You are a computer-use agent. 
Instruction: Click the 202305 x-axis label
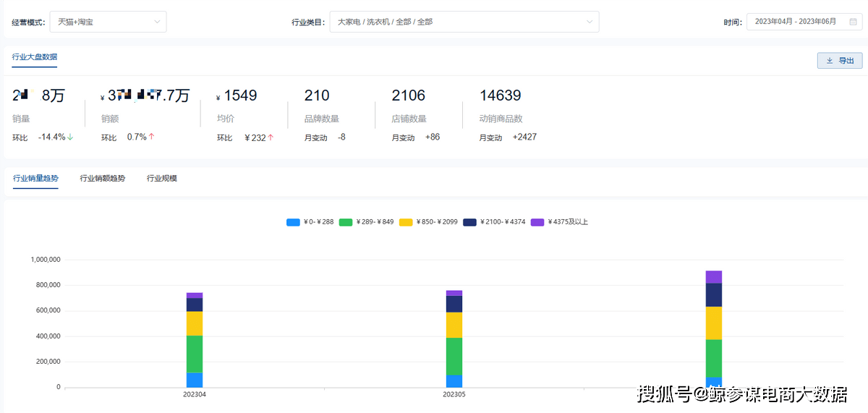point(454,395)
